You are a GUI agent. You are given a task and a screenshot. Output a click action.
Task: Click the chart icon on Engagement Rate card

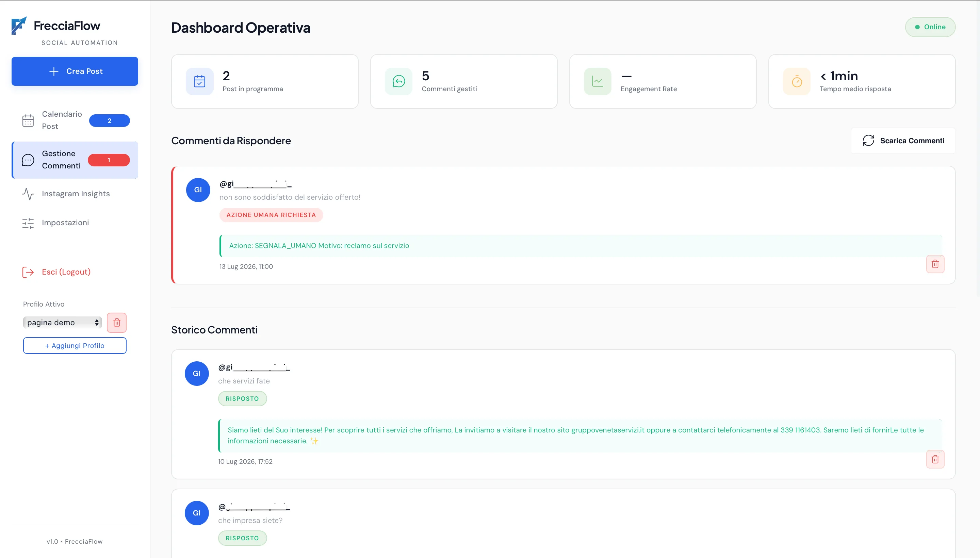point(598,81)
